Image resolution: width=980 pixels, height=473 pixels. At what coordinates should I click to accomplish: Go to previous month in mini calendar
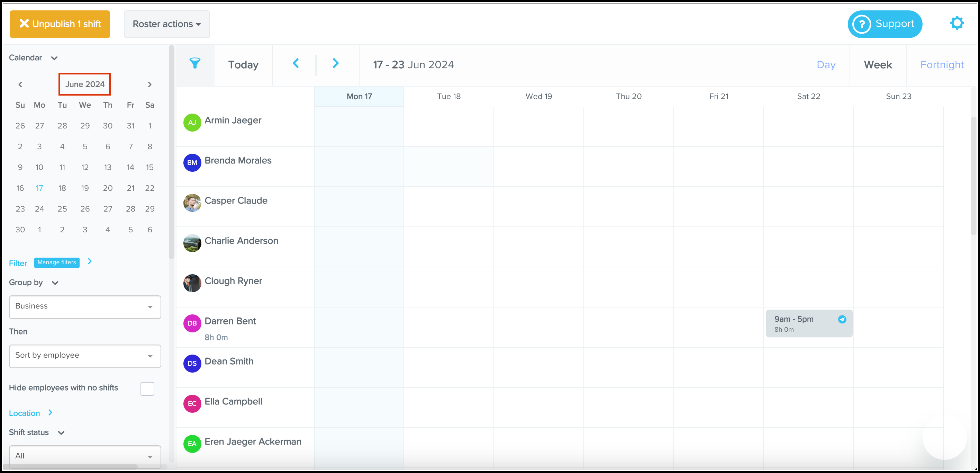20,84
